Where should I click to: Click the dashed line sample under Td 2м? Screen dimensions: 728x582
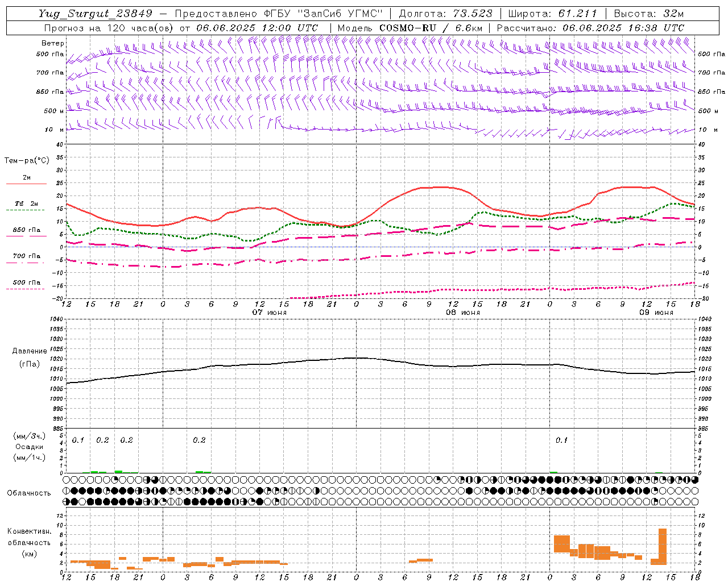coord(26,210)
